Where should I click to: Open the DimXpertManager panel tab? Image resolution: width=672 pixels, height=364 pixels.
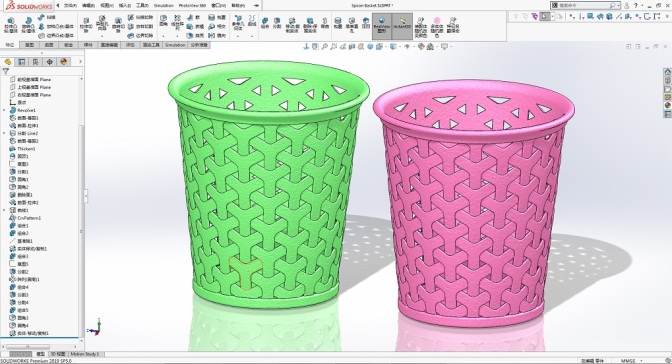50,62
